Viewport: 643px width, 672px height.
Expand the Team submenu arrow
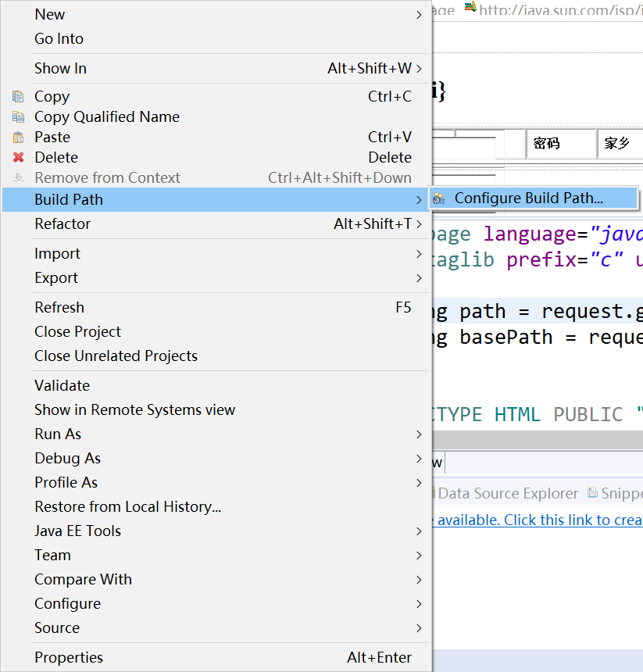[419, 556]
